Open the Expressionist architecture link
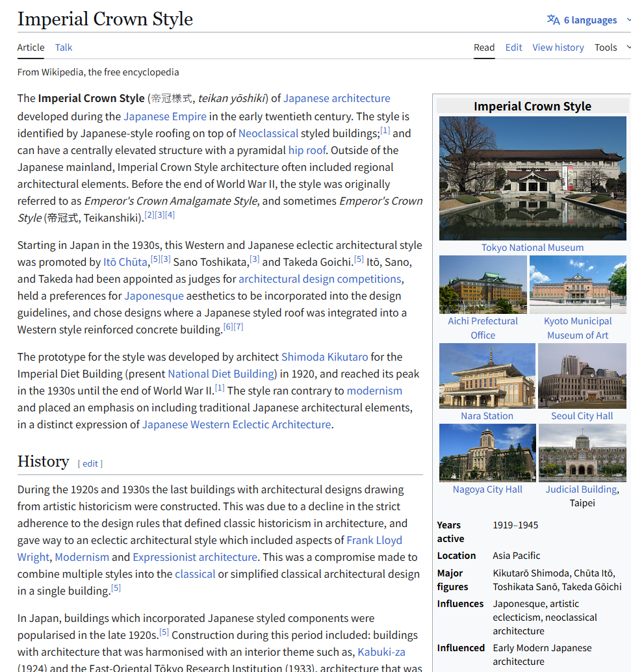The image size is (631, 672). [x=195, y=557]
